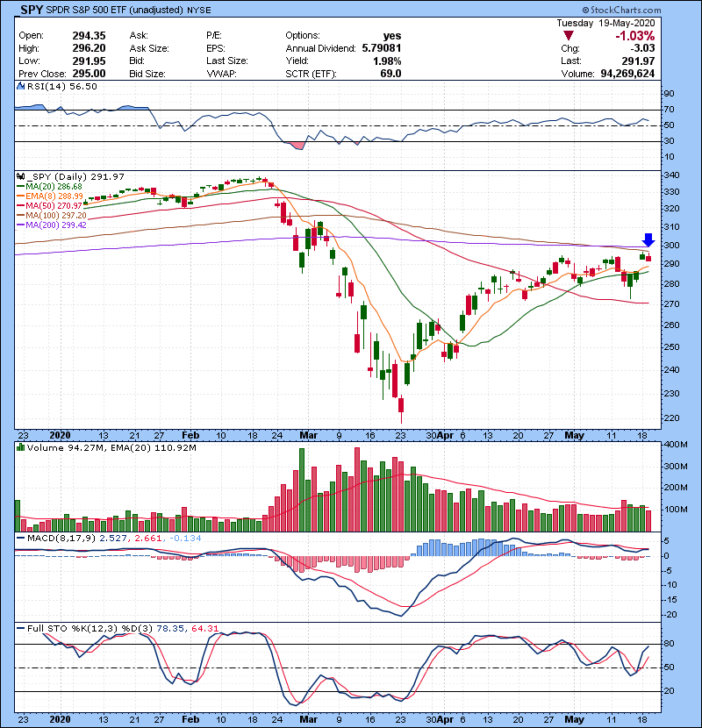
Task: Click the Volume value 94,269,624
Action: click(x=627, y=74)
